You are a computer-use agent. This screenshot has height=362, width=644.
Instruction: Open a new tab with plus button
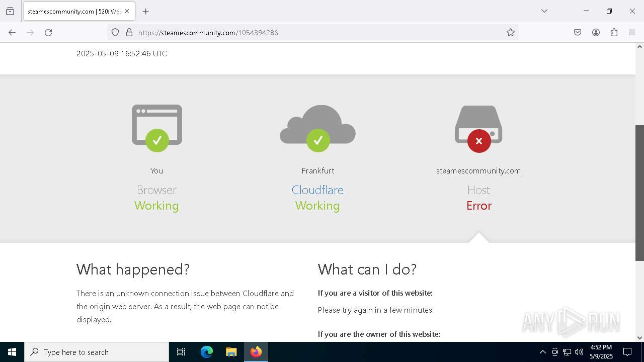146,11
